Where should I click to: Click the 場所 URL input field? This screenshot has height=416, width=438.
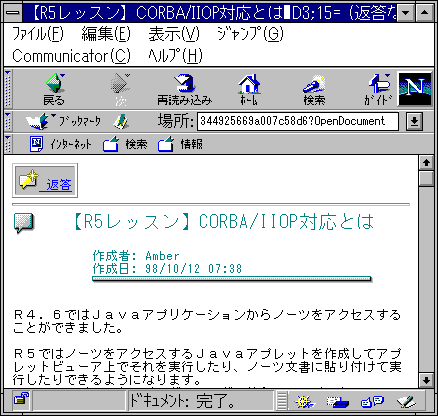click(298, 121)
